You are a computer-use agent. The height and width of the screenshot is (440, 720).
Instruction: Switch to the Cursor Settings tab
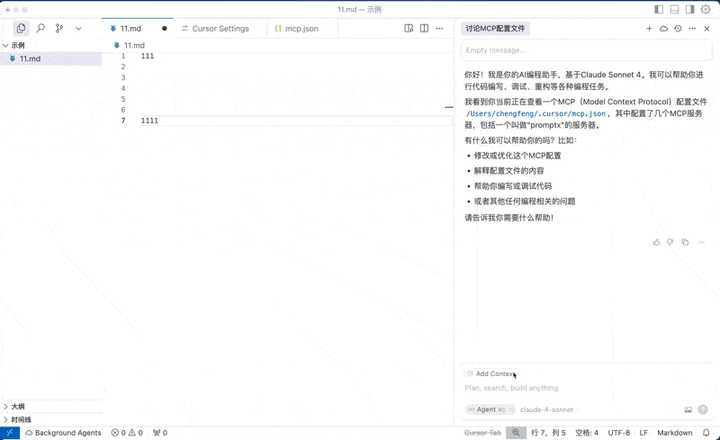coord(216,29)
